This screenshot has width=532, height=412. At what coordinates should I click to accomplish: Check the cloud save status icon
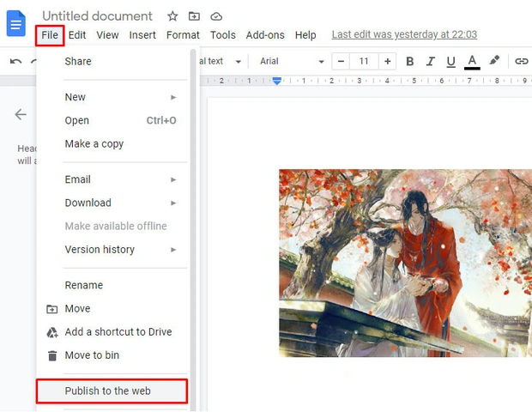coord(216,16)
